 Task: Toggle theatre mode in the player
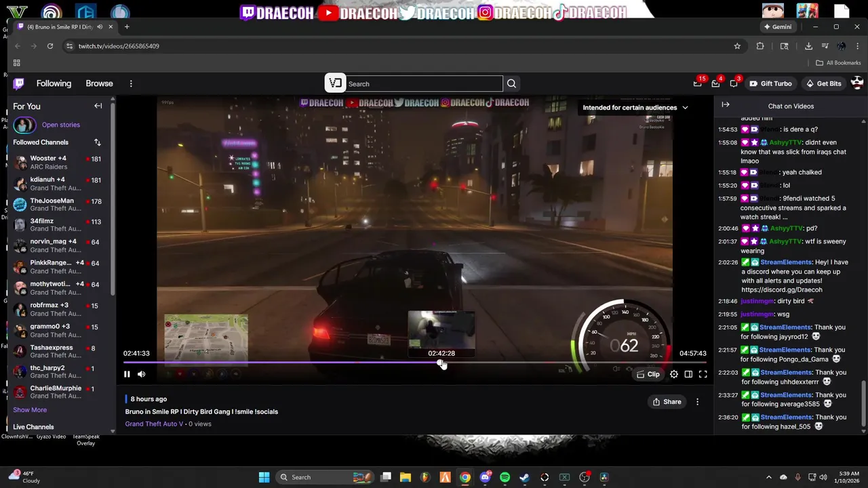pos(688,374)
